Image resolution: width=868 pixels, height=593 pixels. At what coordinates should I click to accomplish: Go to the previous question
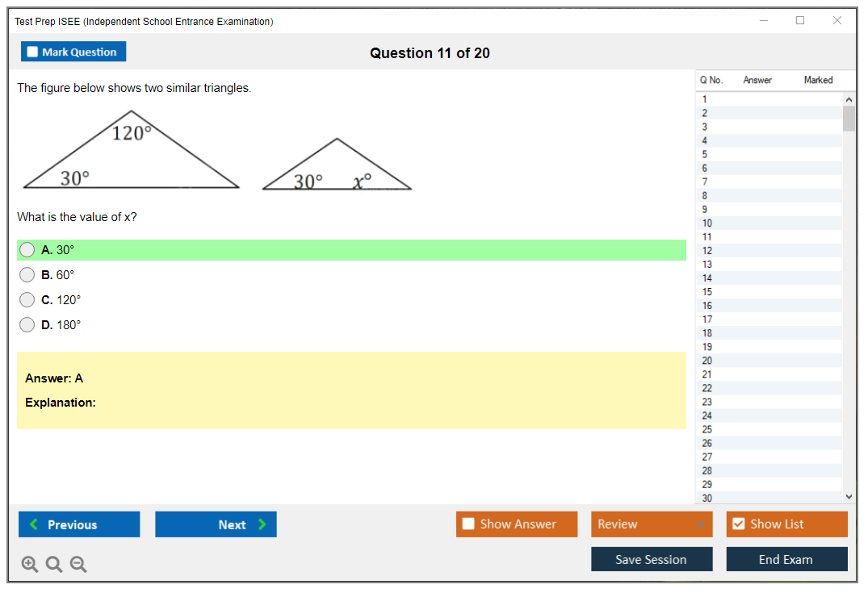pyautogui.click(x=79, y=524)
